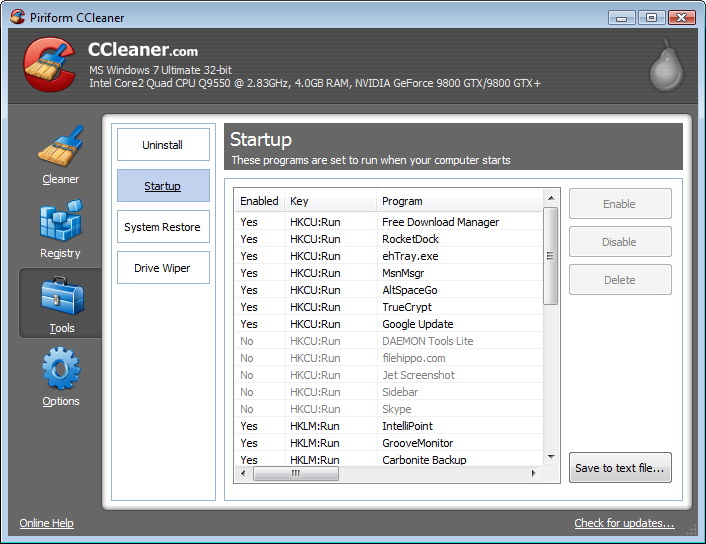Select the Drive Wiper section
Image resolution: width=706 pixels, height=544 pixels.
tap(163, 268)
